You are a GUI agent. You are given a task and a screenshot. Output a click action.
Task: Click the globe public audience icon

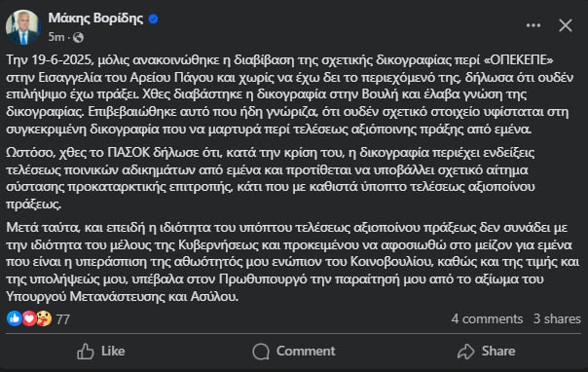click(79, 38)
